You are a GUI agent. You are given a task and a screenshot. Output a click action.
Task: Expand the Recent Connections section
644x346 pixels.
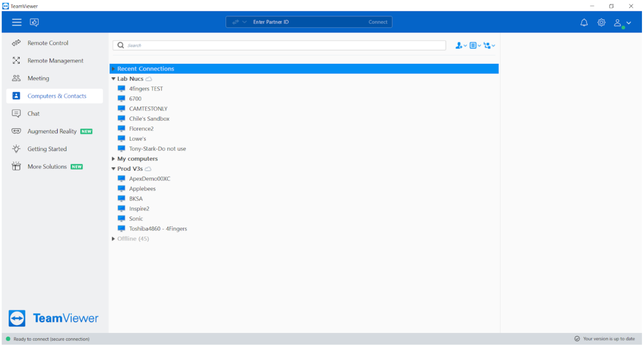(114, 69)
